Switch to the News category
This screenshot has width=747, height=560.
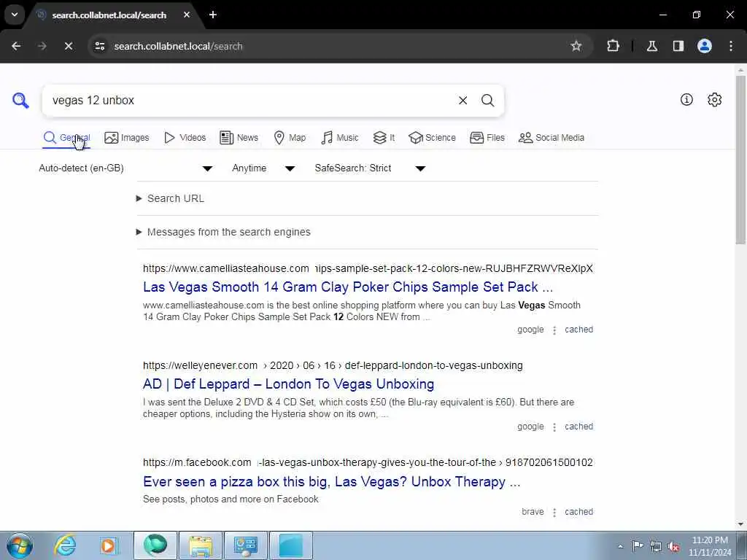(x=239, y=138)
